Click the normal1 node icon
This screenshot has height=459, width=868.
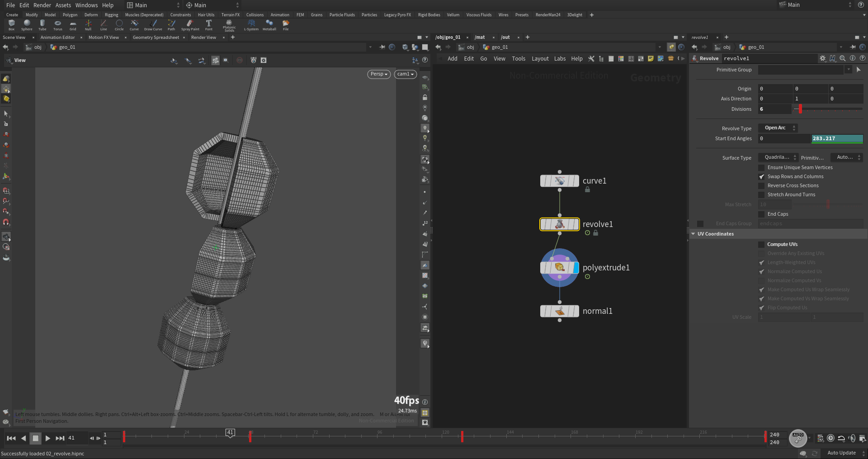(x=560, y=311)
